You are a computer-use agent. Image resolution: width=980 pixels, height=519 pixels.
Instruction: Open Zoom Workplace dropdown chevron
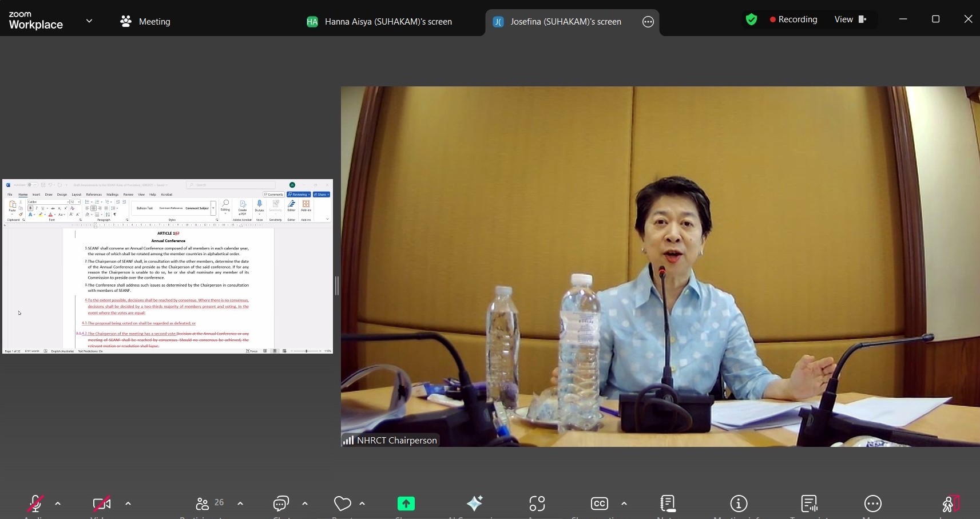coord(89,21)
